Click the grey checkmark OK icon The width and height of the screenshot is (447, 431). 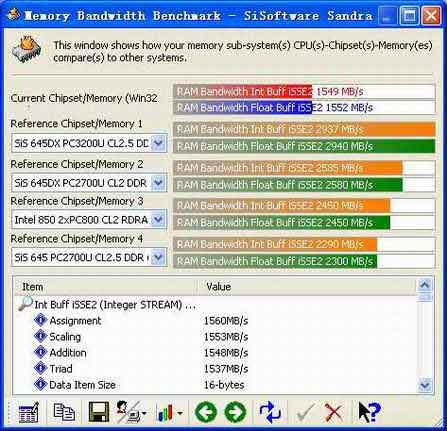[305, 413]
